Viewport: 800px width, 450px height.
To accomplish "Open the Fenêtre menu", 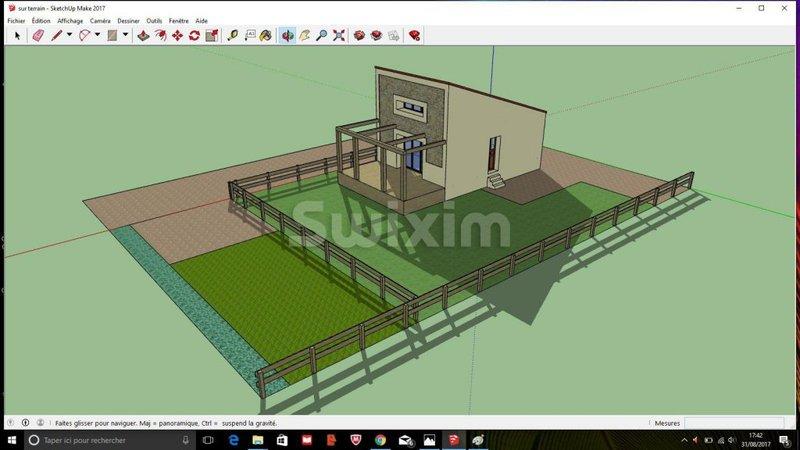I will click(x=178, y=20).
